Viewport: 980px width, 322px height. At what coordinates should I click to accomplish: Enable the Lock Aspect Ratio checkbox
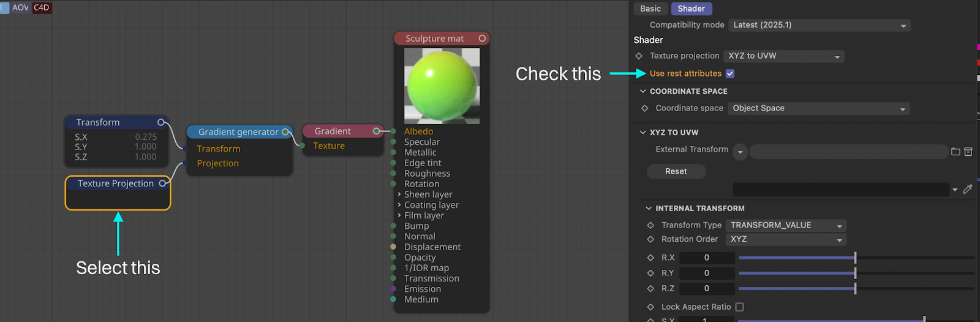point(739,307)
